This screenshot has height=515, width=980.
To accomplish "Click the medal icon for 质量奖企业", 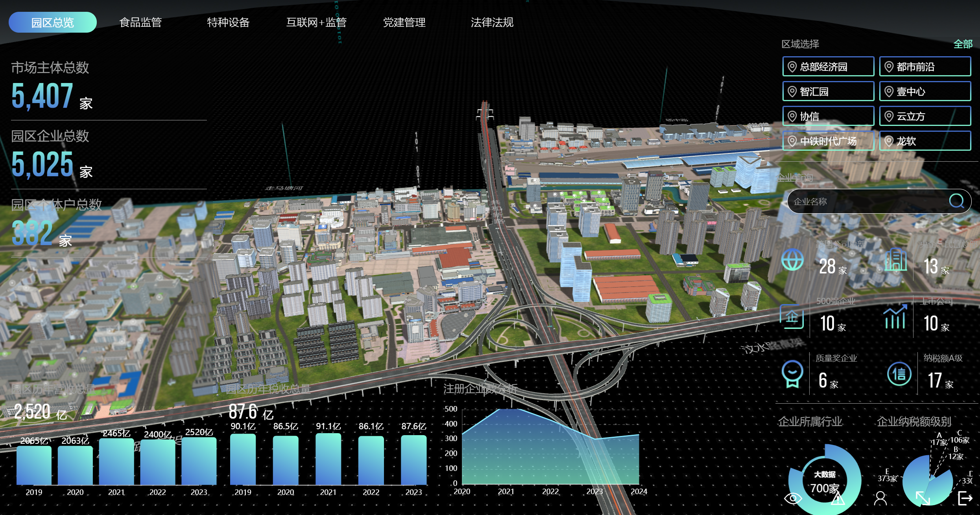I will [792, 374].
